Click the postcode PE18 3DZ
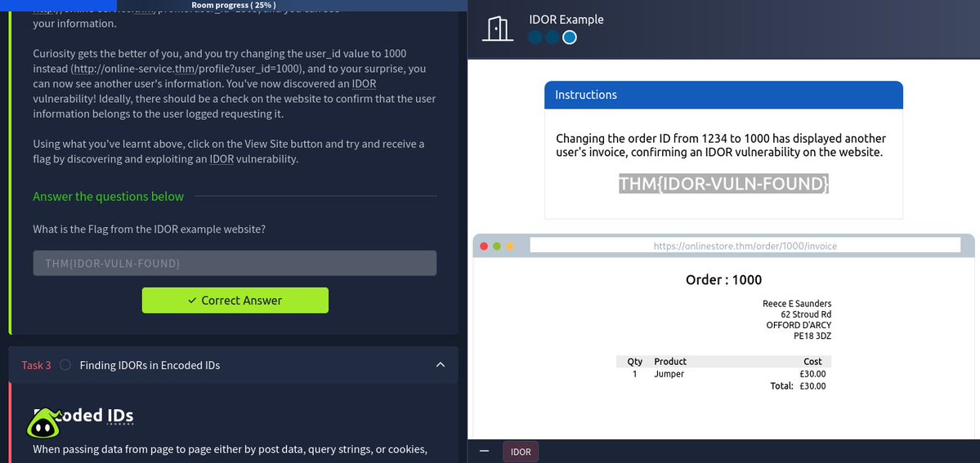980x463 pixels. click(x=812, y=336)
